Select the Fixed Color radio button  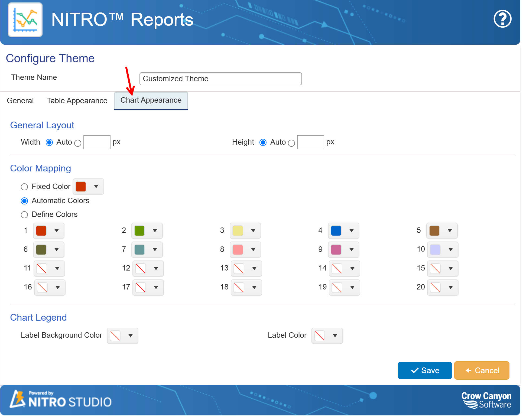pyautogui.click(x=24, y=187)
